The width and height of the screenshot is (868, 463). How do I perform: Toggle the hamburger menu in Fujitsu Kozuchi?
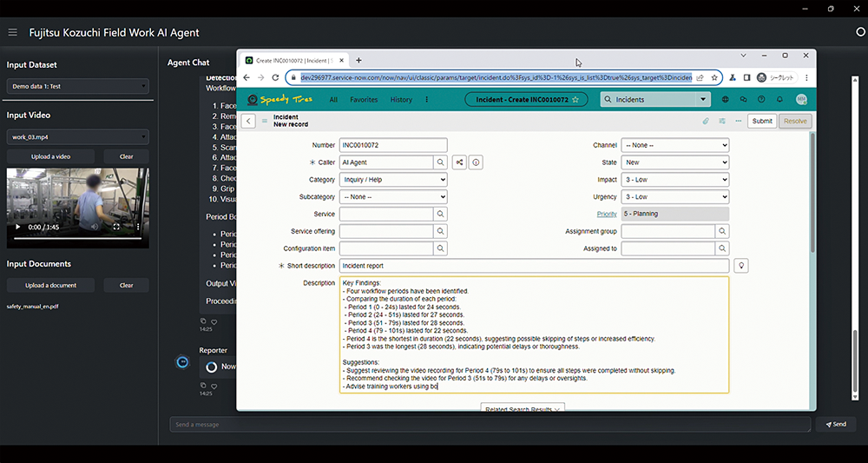click(12, 32)
